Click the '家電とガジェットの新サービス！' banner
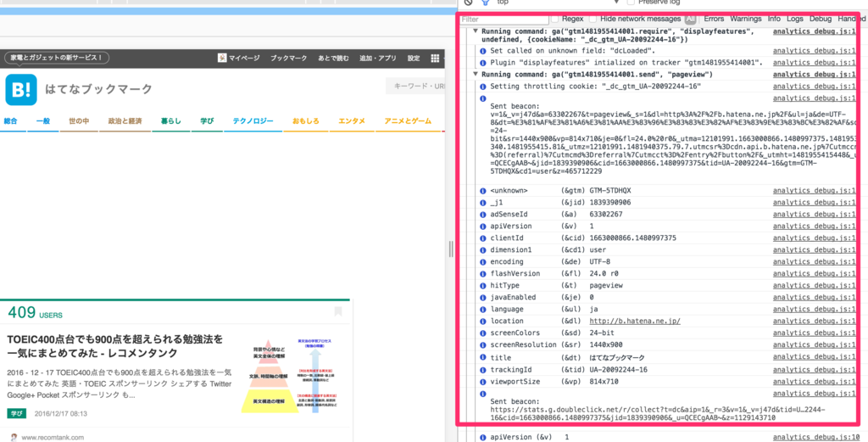The width and height of the screenshot is (868, 442). (57, 58)
